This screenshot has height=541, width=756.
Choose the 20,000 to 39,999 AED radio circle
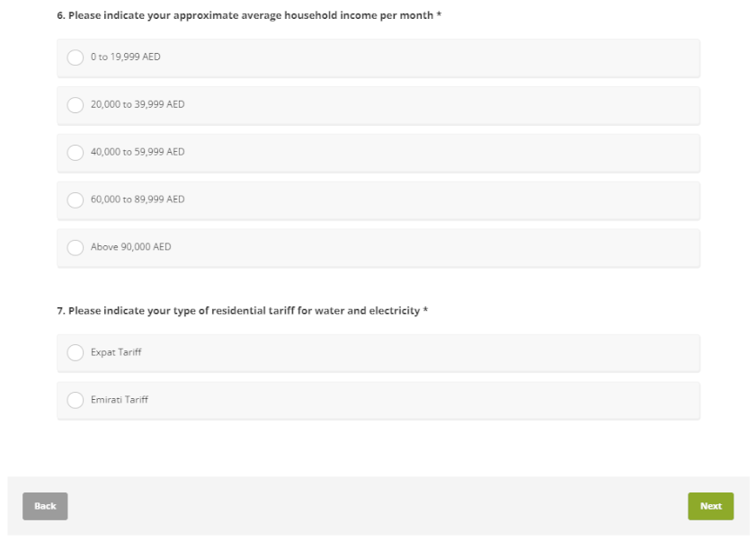click(x=76, y=105)
